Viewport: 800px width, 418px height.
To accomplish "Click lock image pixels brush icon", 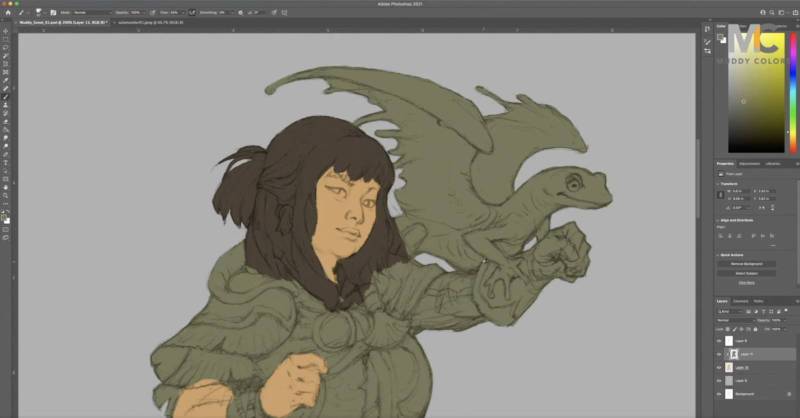I will tap(734, 329).
